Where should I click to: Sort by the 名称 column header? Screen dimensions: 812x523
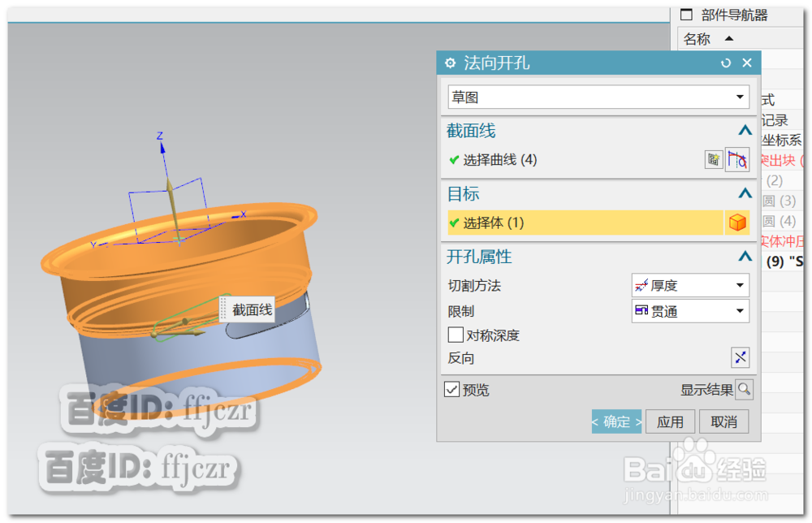(697, 39)
